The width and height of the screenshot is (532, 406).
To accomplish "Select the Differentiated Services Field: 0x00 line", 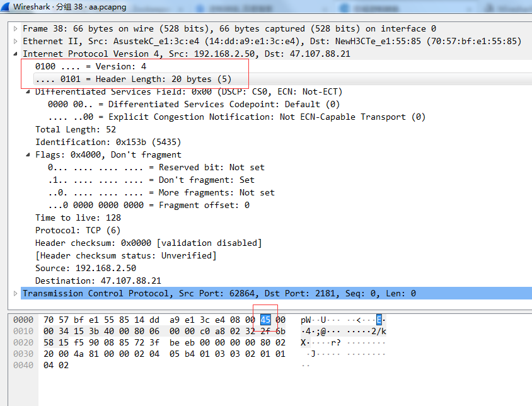I will click(x=188, y=91).
